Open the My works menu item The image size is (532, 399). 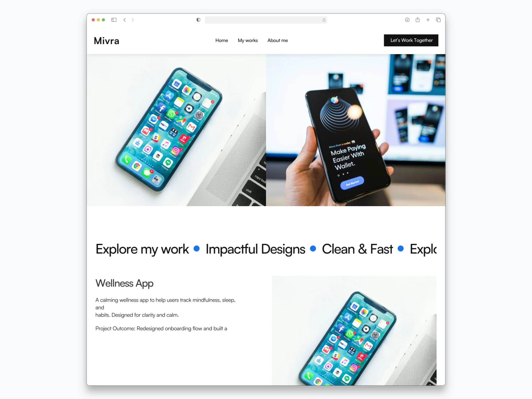(x=248, y=40)
